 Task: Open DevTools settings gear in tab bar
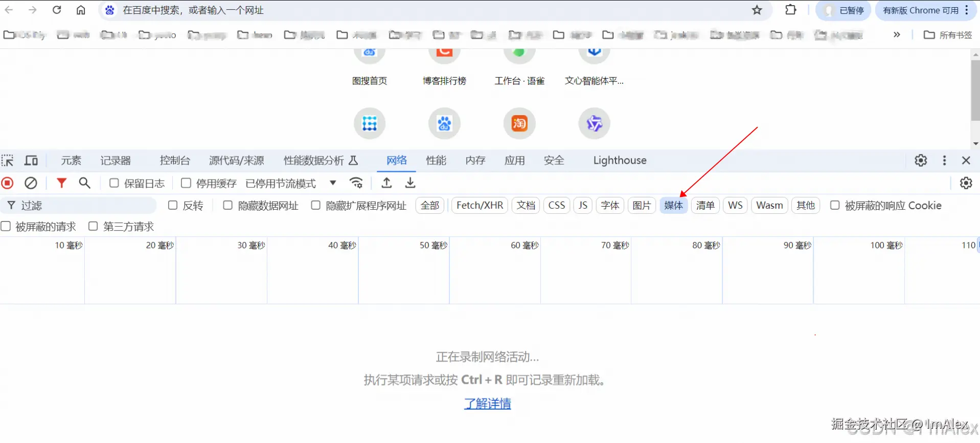pyautogui.click(x=921, y=161)
